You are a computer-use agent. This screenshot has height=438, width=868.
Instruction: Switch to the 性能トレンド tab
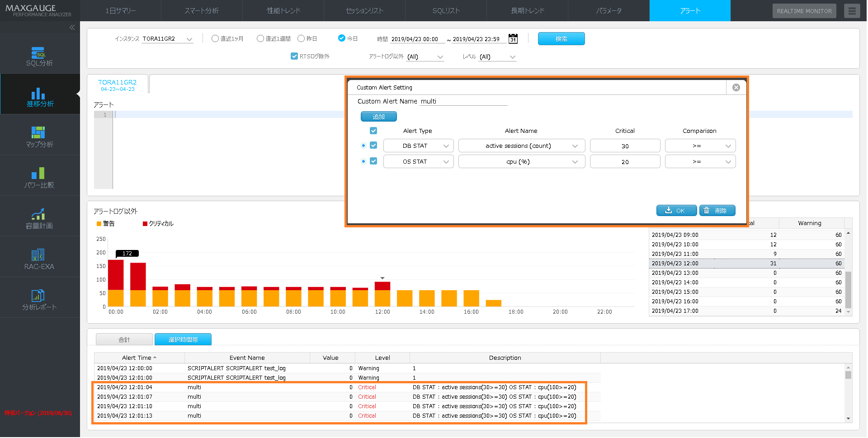283,11
